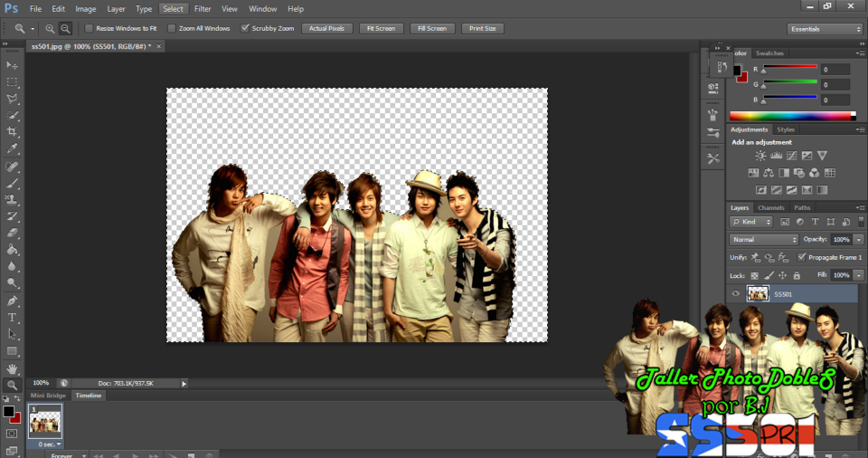Add a Brightness/Contrast adjustment

(x=760, y=156)
